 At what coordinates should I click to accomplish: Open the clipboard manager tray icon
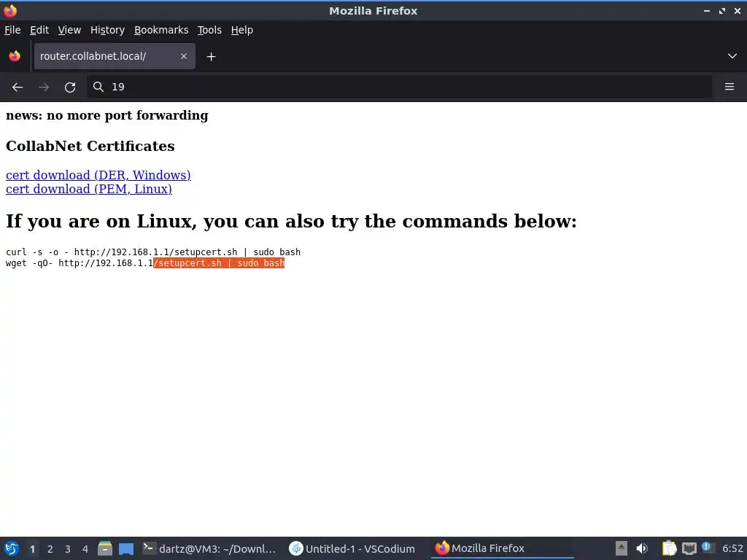(670, 548)
